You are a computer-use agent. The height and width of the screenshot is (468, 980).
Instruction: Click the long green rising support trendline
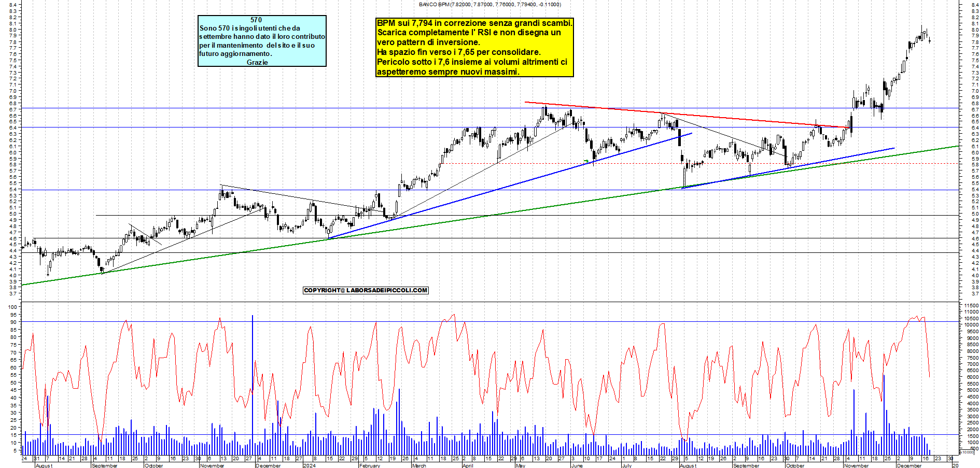pyautogui.click(x=490, y=215)
